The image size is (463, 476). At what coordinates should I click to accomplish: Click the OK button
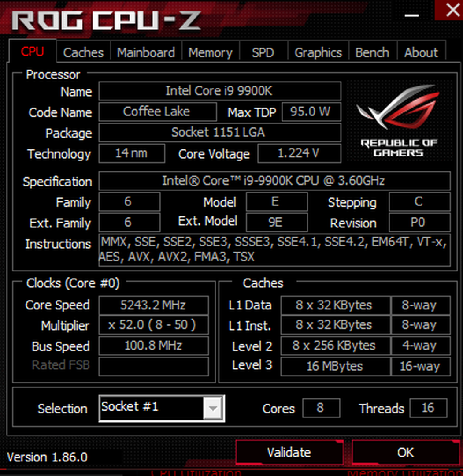tap(405, 452)
